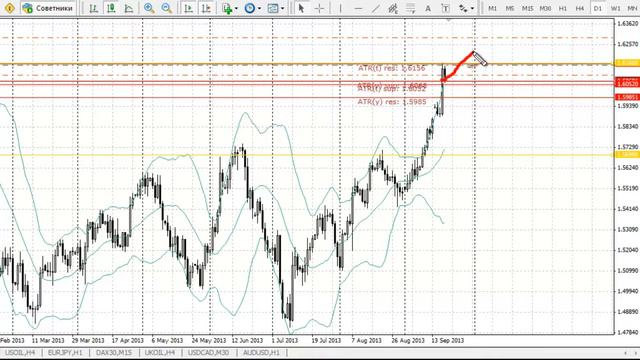Toggle the Советники expert advisors button

48,8
